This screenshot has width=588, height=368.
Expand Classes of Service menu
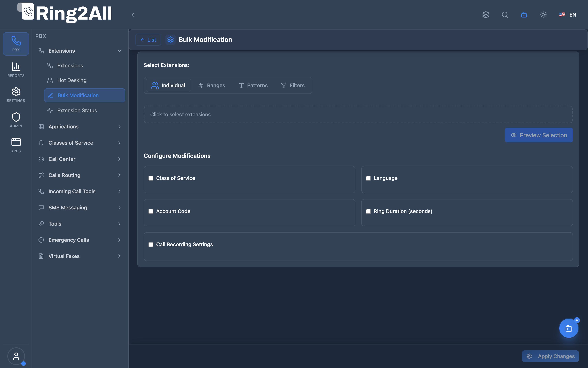click(80, 143)
